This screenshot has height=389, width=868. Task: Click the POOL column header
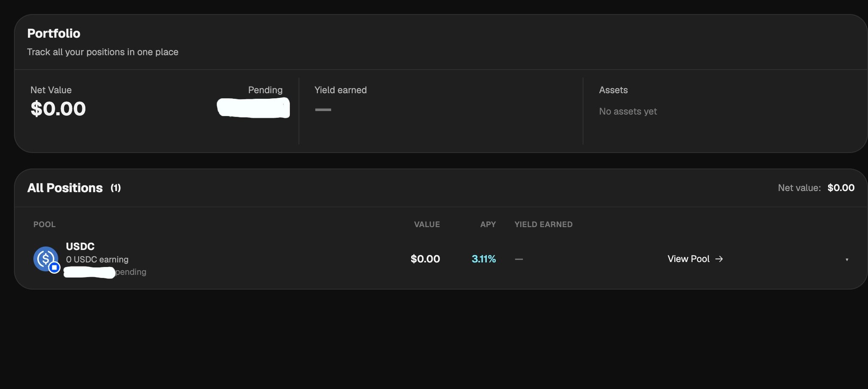pyautogui.click(x=45, y=224)
